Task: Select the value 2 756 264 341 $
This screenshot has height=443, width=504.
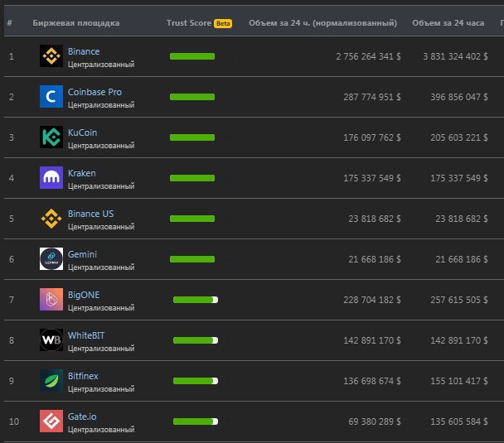Action: point(368,56)
